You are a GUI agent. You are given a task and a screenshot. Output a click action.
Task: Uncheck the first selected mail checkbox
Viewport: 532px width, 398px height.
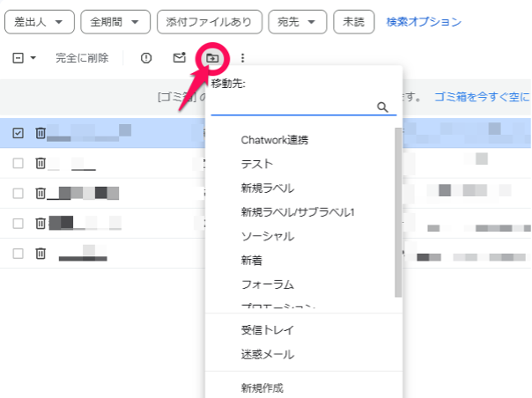[18, 133]
